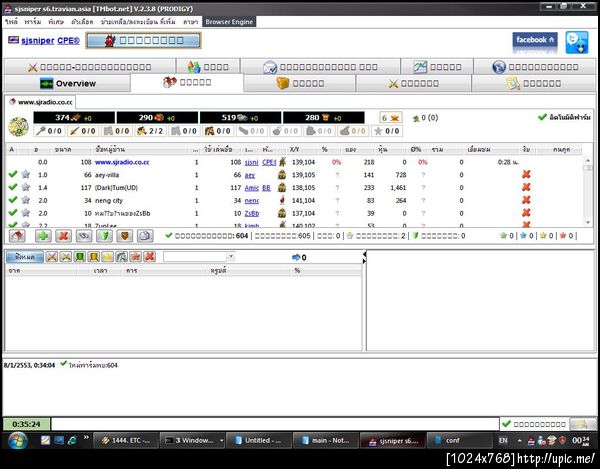Open the Twitter bird icon
The width and height of the screenshot is (600, 469).
[x=577, y=42]
